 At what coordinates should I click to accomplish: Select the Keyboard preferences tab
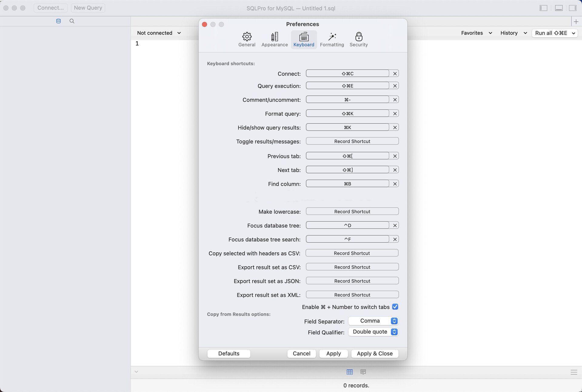304,39
